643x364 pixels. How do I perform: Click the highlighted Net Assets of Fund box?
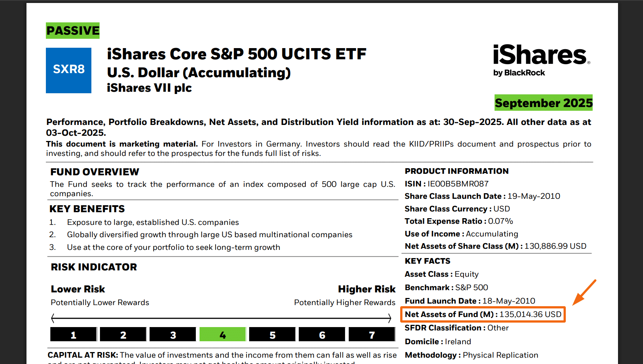483,314
